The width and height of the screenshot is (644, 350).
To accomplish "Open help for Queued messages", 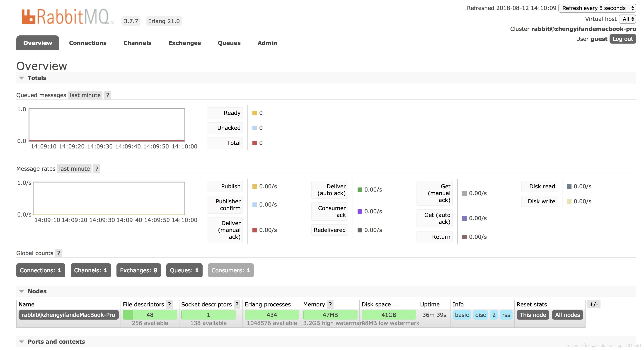I will [107, 95].
